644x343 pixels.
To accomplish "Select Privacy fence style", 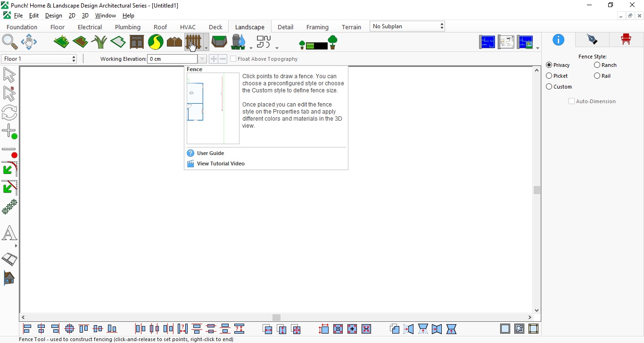I will point(558,65).
